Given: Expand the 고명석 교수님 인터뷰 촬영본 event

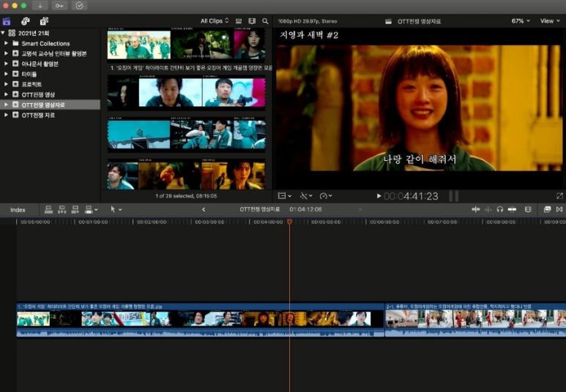Looking at the screenshot, I should 6,53.
